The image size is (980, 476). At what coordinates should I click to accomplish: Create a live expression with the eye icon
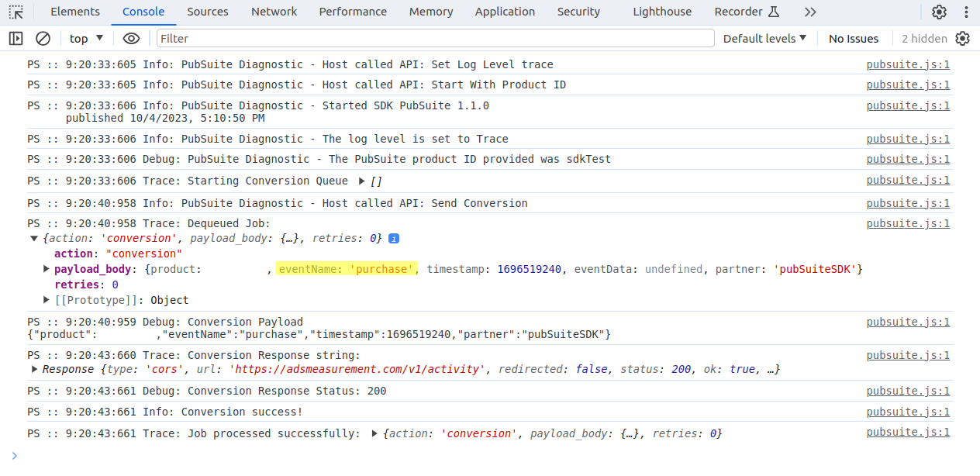[131, 38]
